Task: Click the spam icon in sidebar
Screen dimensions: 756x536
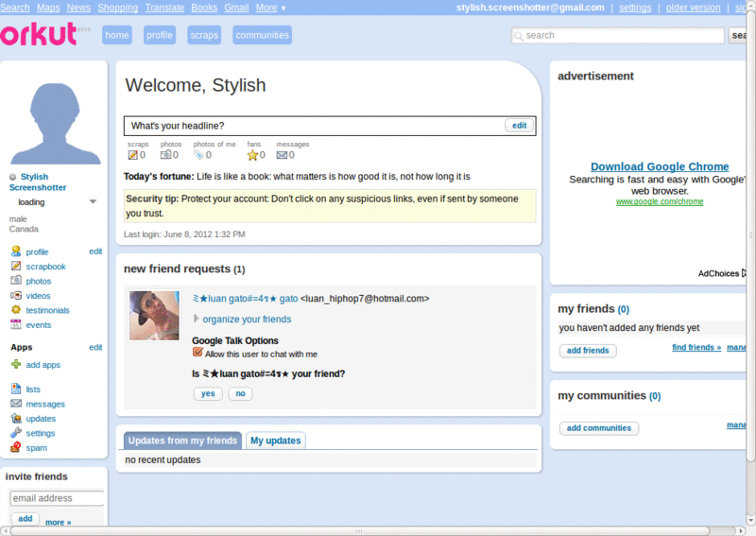Action: click(x=16, y=447)
